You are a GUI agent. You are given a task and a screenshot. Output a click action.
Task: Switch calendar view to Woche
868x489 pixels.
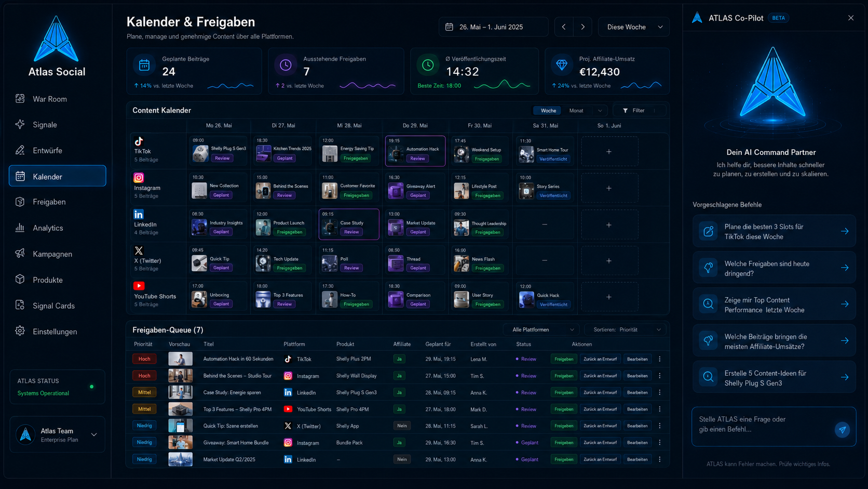548,111
